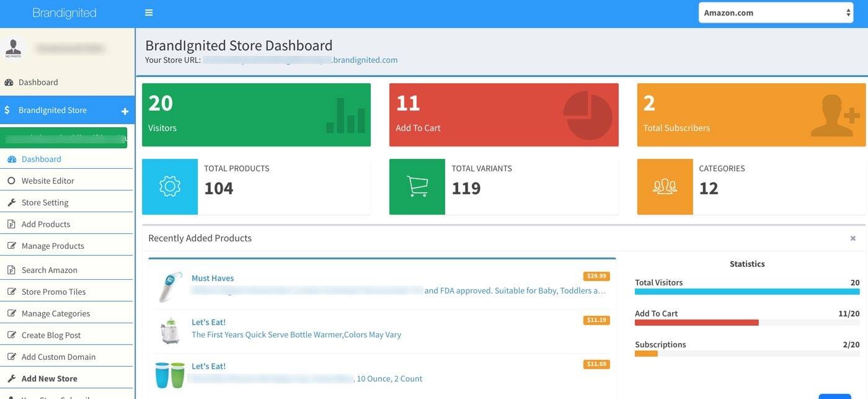
Task: Click bar chart icon on Visitors card
Action: pos(345,115)
